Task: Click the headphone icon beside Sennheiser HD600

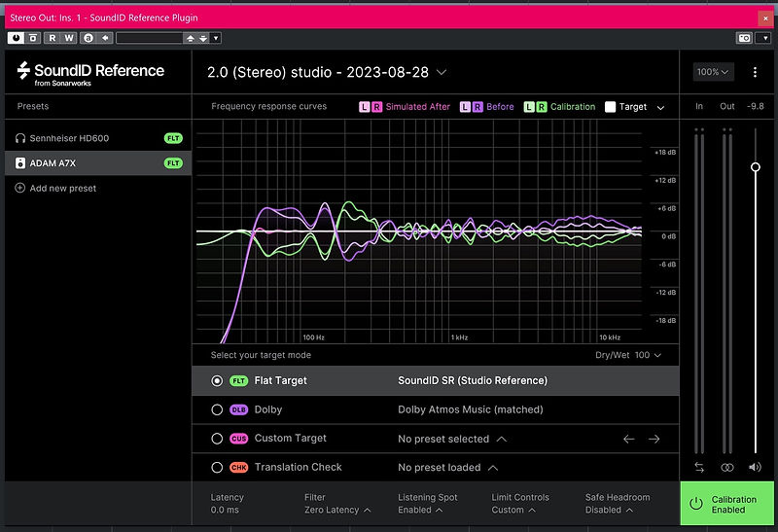Action: tap(19, 138)
